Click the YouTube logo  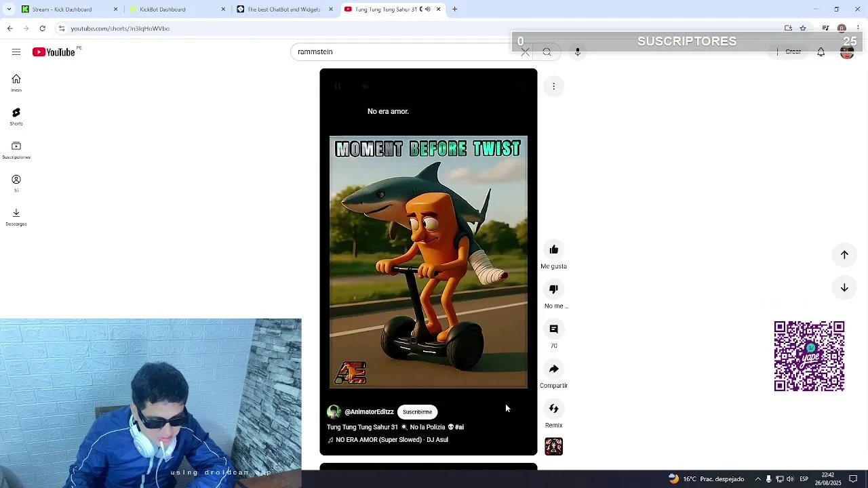[x=54, y=52]
